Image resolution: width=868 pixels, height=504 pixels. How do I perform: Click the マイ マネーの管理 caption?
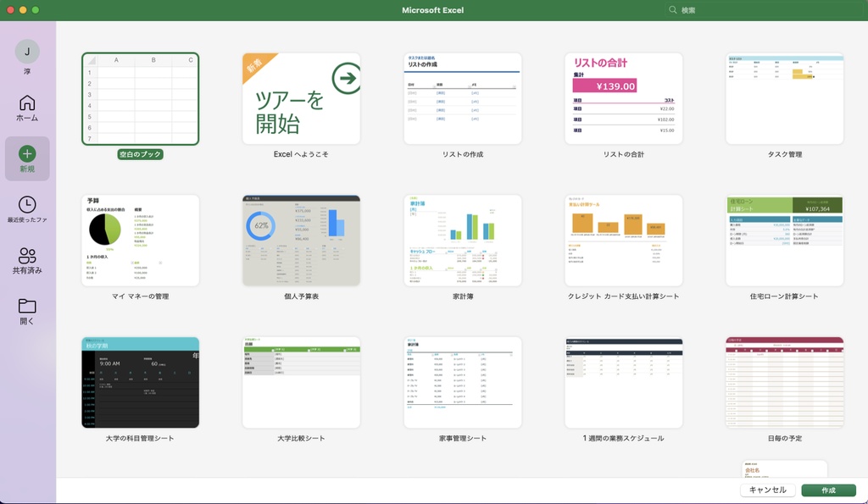[x=140, y=296]
